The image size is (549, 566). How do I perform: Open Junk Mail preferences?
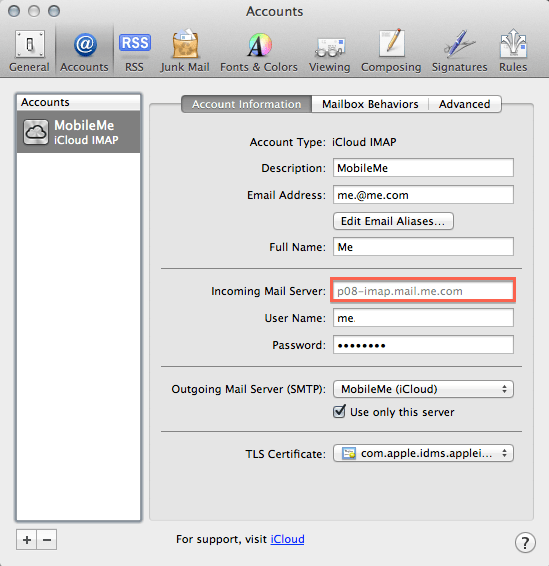[x=185, y=51]
